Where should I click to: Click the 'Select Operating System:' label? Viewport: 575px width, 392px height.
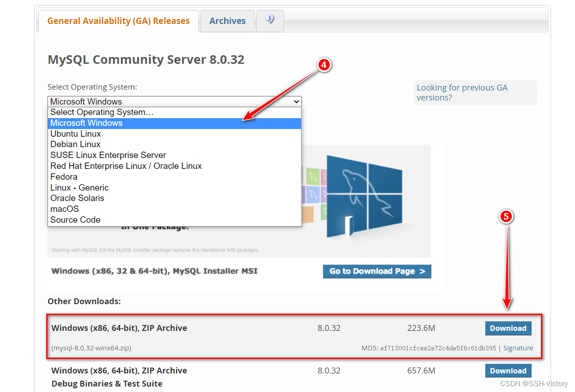coord(92,87)
